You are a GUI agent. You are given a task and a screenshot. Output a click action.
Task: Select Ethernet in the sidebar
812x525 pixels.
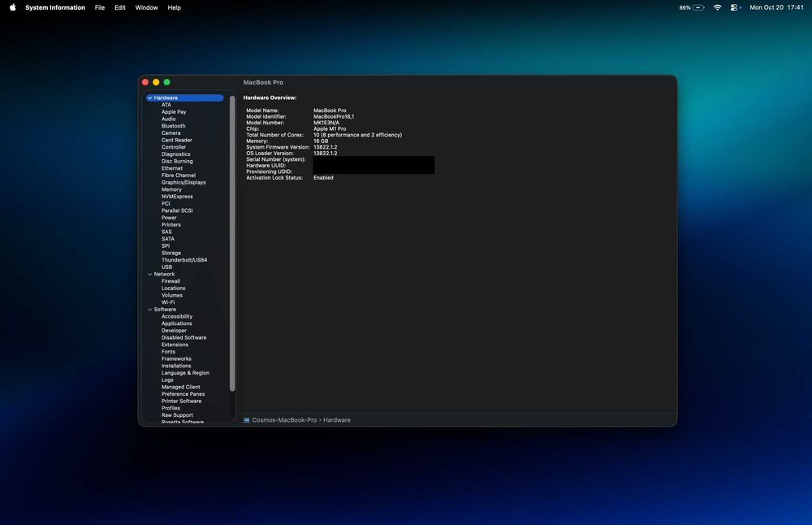click(x=172, y=168)
